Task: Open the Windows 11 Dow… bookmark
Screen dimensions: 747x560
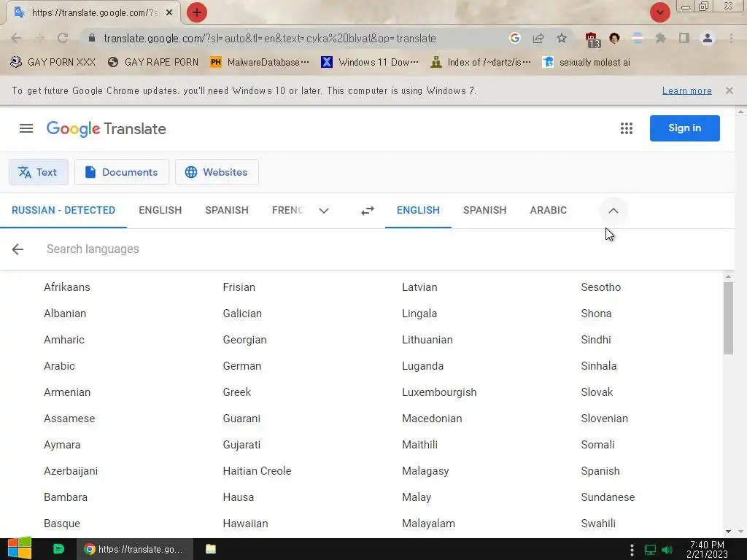Action: coord(370,62)
